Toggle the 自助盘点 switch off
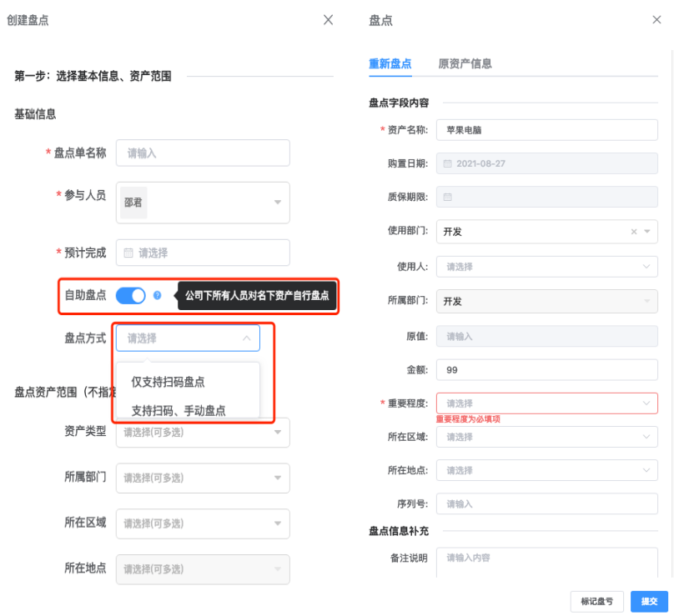The width and height of the screenshot is (674, 616). [x=130, y=296]
